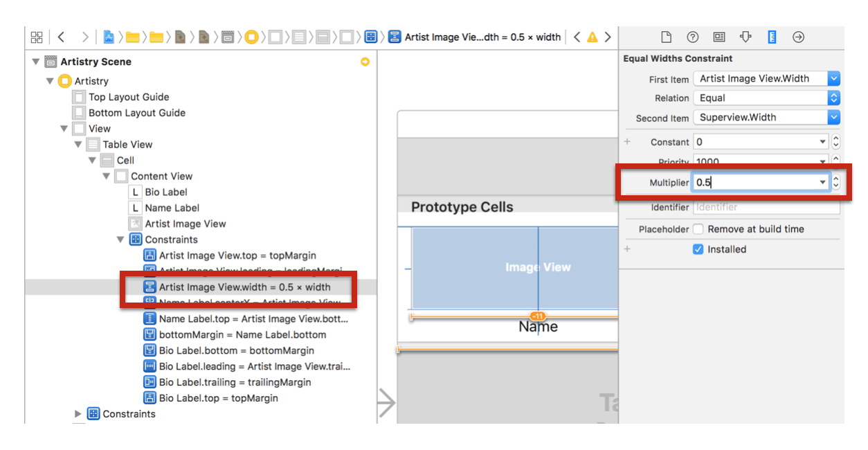Uncheck the Installed checkbox
Screen dimensions: 868x450
click(698, 249)
